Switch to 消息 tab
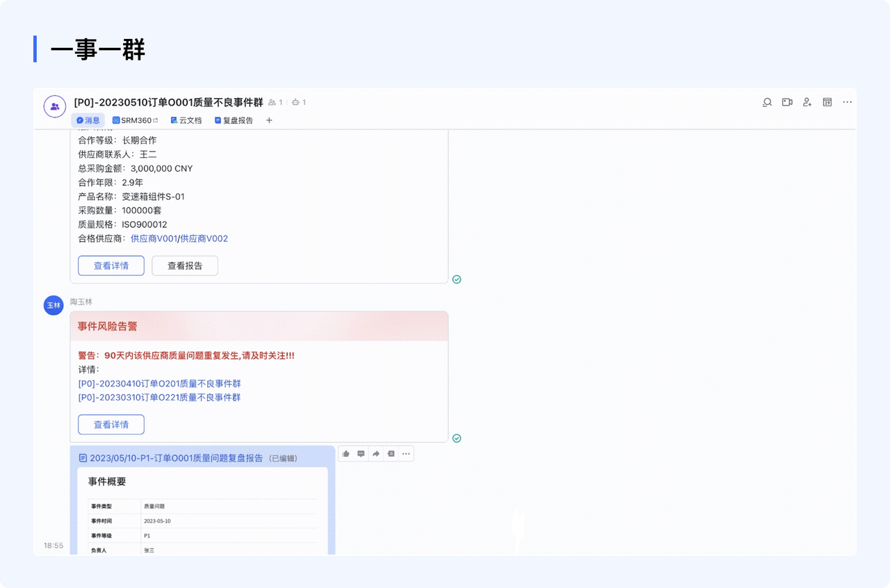The width and height of the screenshot is (890, 588). click(x=88, y=120)
